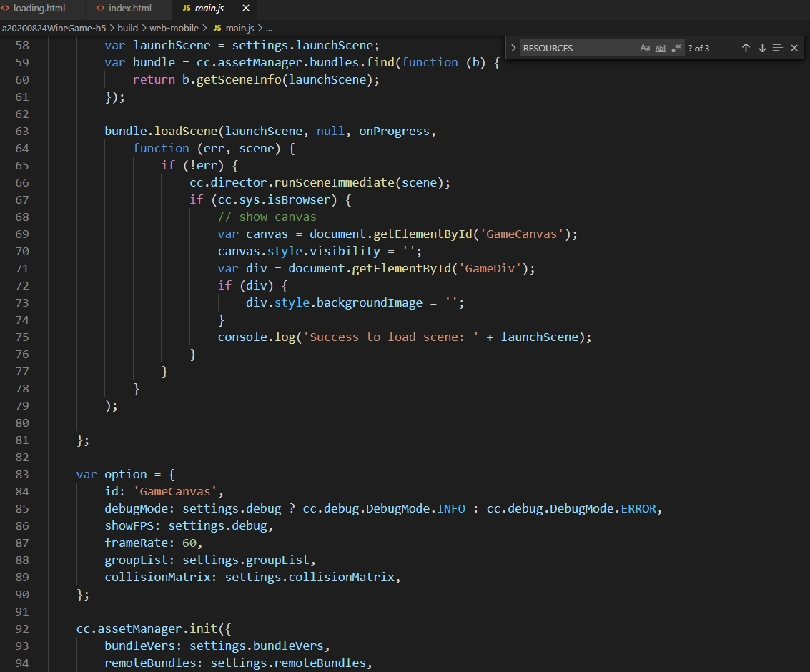
Task: Expand the Toggle Replace chevron in find widget
Action: [x=513, y=48]
